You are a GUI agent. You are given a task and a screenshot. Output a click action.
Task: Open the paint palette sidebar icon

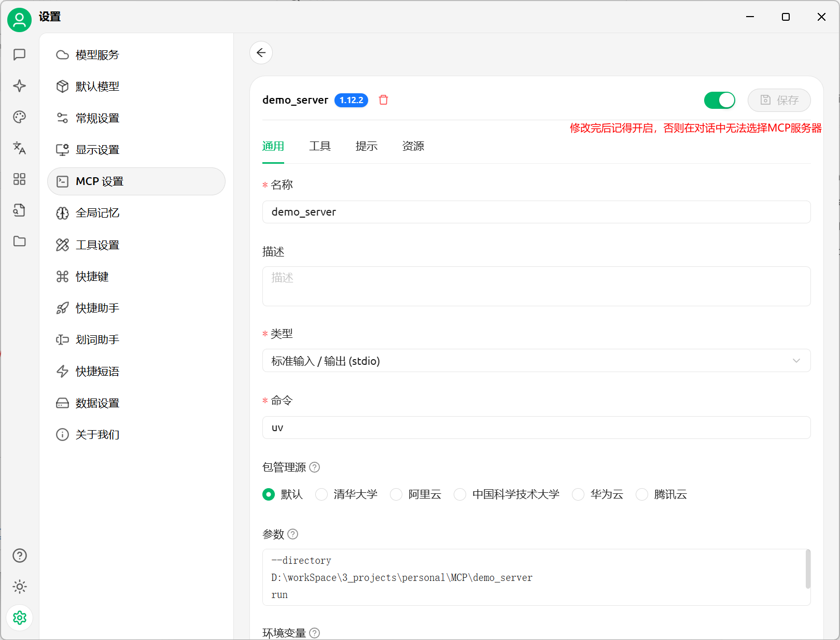20,117
